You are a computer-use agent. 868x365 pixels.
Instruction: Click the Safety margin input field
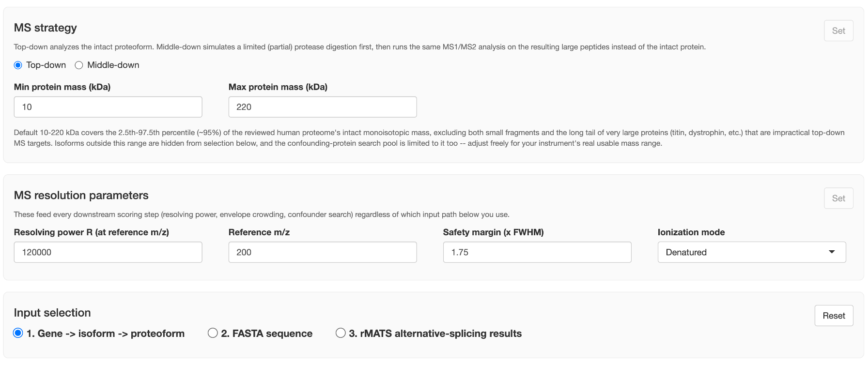(x=537, y=252)
